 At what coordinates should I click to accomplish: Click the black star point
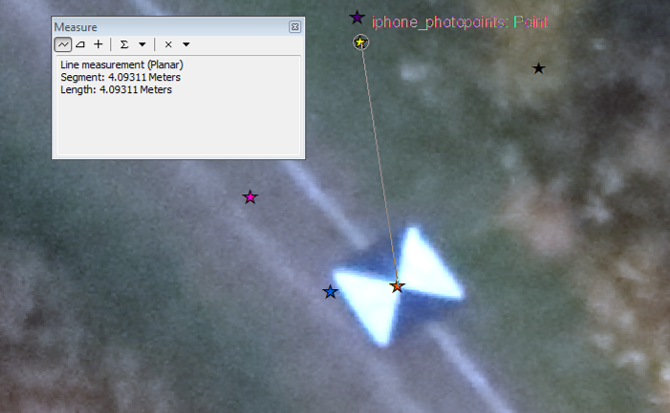click(x=538, y=68)
